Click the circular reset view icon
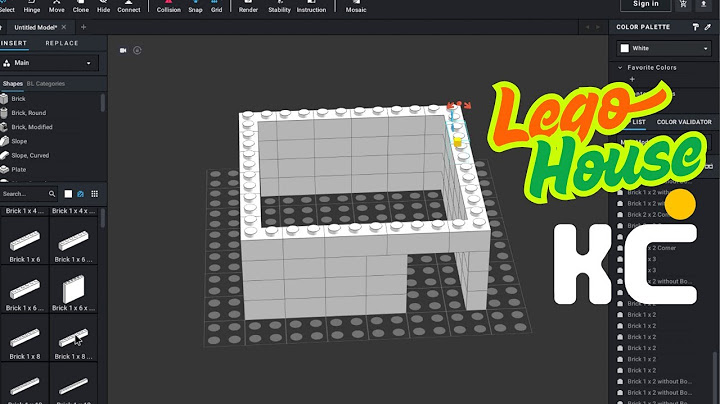 (137, 50)
